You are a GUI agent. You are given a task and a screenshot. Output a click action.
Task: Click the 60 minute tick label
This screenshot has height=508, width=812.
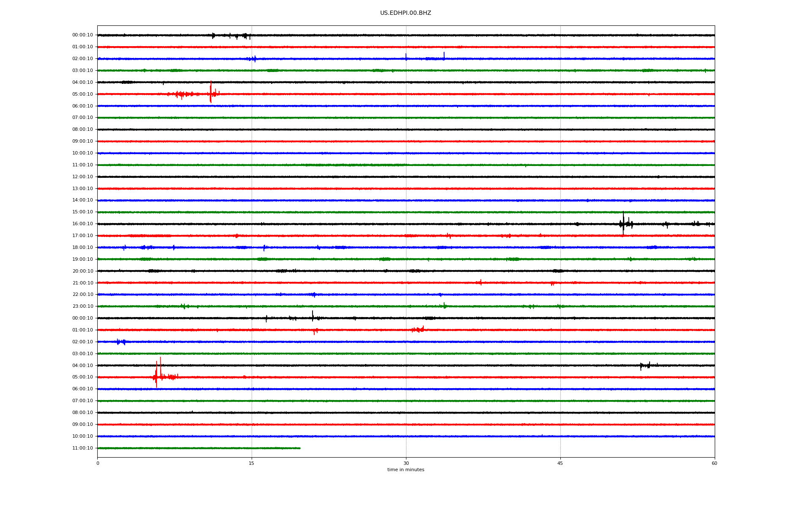tap(714, 463)
